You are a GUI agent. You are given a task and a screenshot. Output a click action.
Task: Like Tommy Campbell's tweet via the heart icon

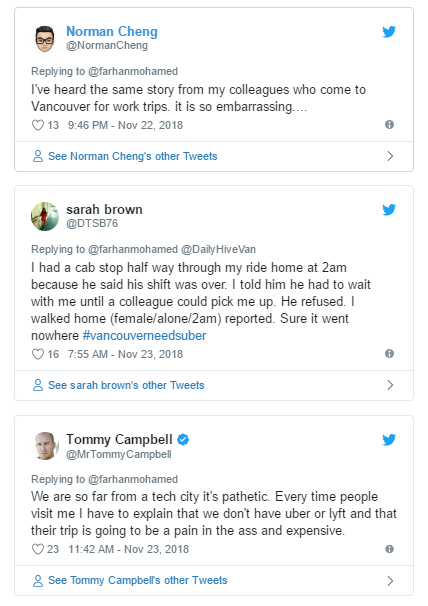[x=38, y=549]
